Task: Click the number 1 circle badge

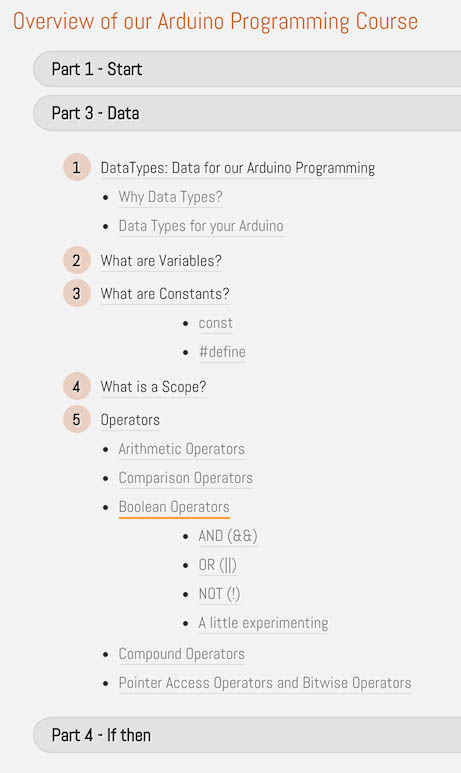Action: (76, 168)
